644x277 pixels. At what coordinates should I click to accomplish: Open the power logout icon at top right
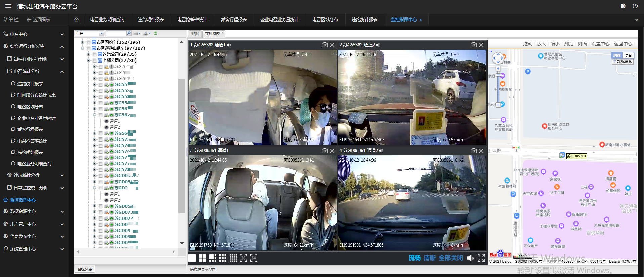pos(635,6)
